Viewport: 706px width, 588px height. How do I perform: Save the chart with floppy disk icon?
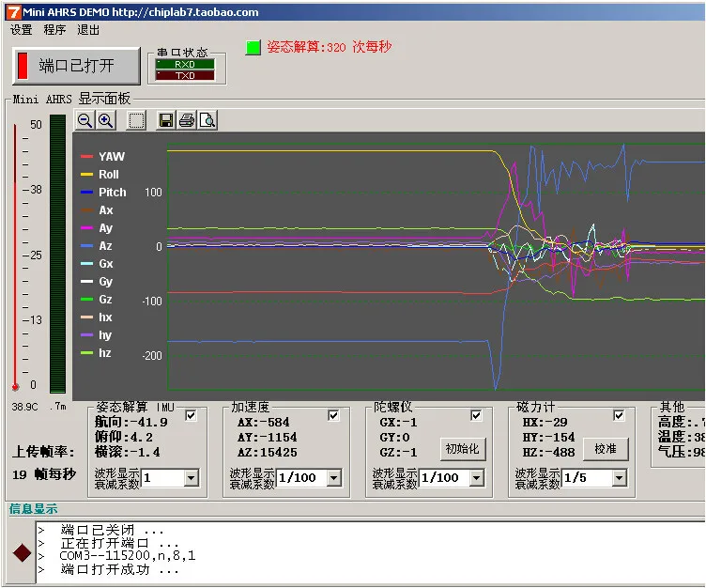click(166, 120)
